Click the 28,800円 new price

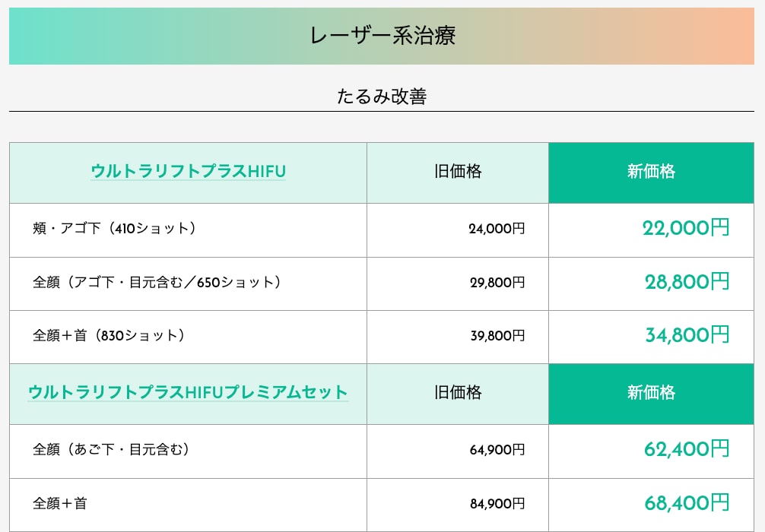click(687, 282)
